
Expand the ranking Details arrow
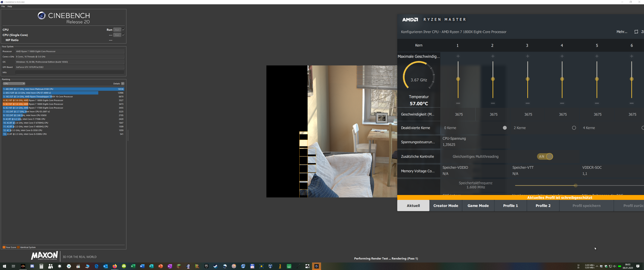pyautogui.click(x=123, y=84)
